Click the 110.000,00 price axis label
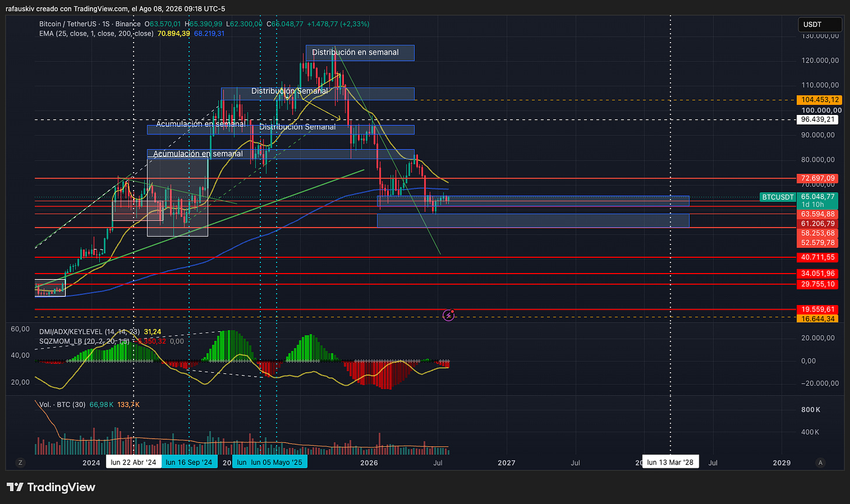Viewport: 850px width, 504px height. pos(821,85)
